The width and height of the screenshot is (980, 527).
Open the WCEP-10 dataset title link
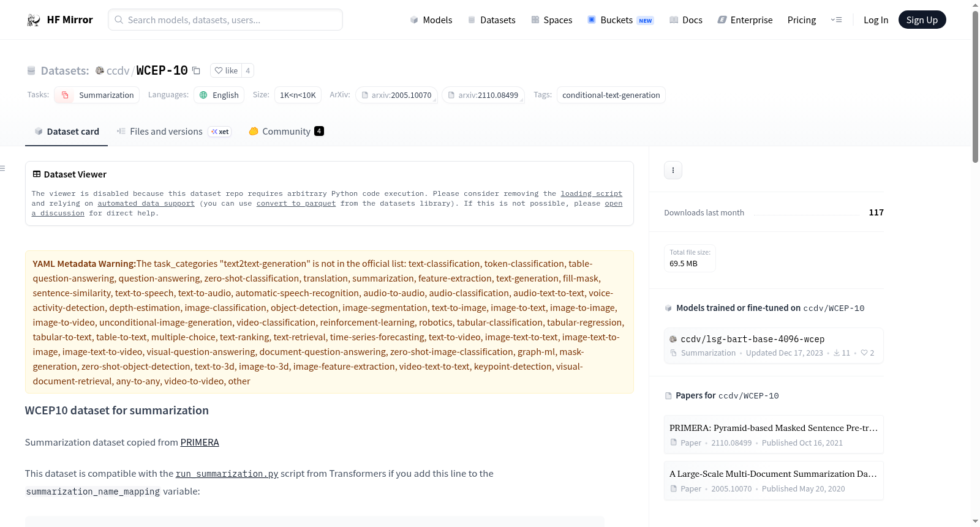[162, 70]
